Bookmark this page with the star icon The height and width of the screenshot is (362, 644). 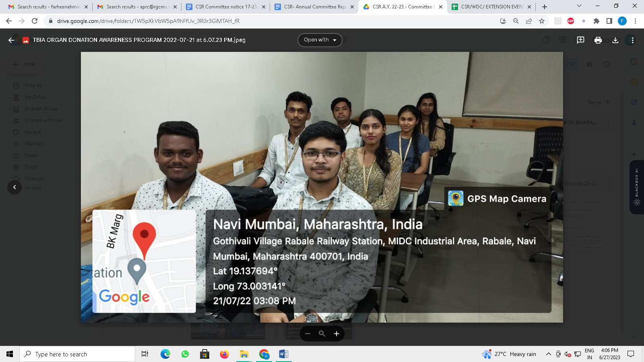coord(542,21)
